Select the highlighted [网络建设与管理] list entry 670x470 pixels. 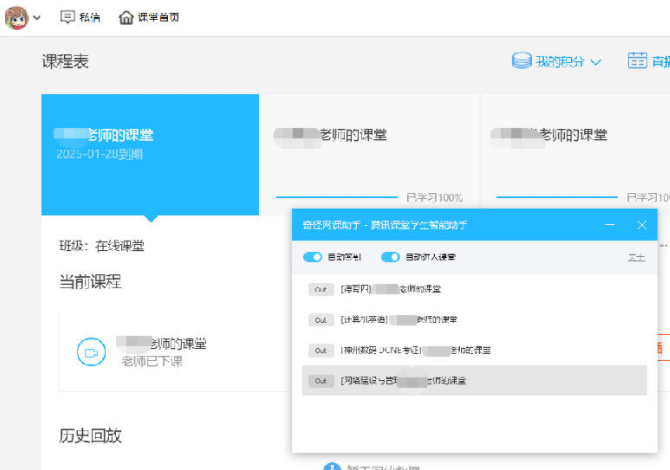click(x=474, y=381)
